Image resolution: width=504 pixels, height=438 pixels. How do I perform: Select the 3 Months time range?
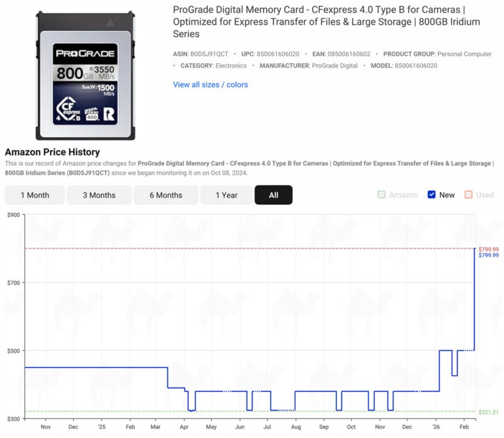98,195
